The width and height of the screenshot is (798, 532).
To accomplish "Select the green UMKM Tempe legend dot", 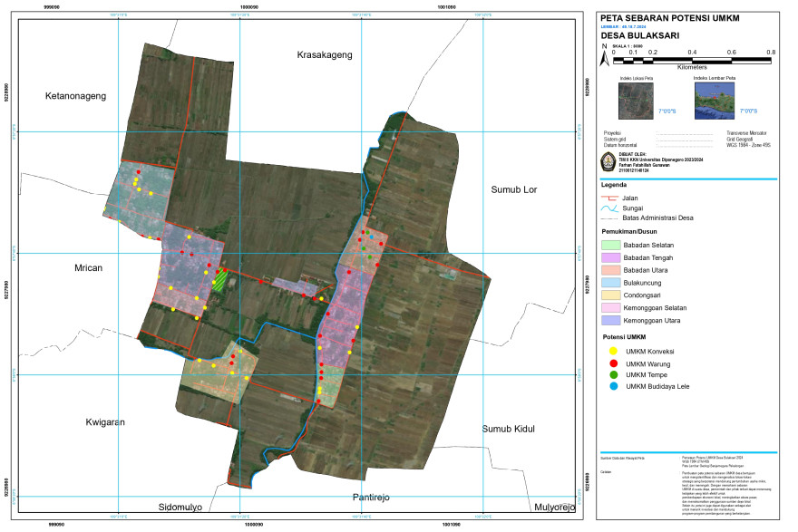I will tap(614, 374).
